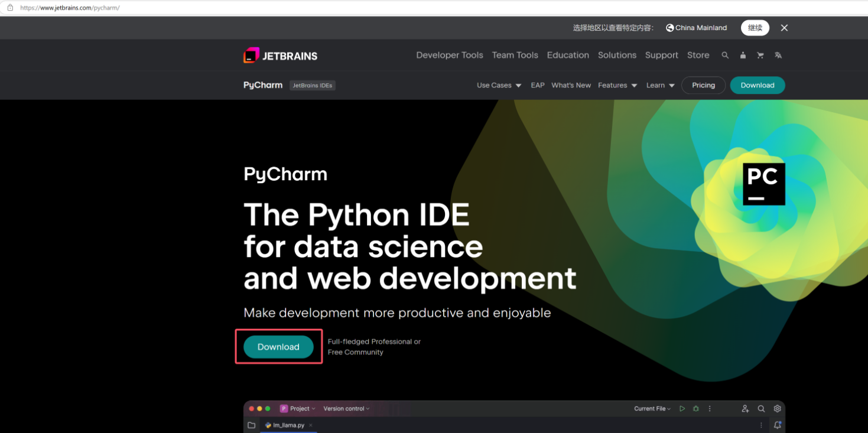The image size is (868, 433).
Task: Click the three-dot menu beside Debug icon
Action: click(710, 409)
